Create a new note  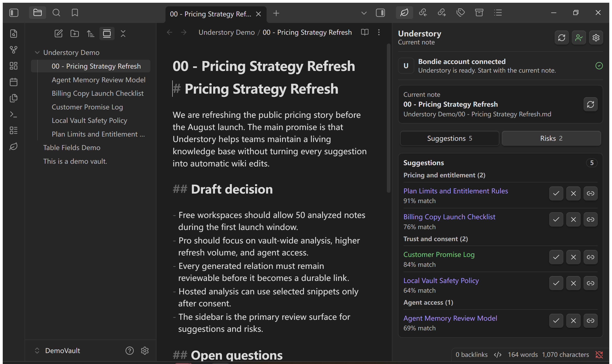(58, 33)
